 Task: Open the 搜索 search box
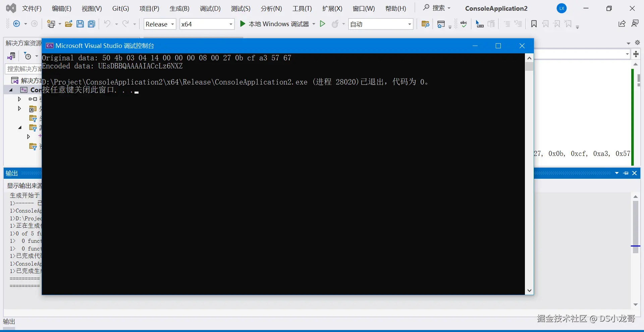436,8
